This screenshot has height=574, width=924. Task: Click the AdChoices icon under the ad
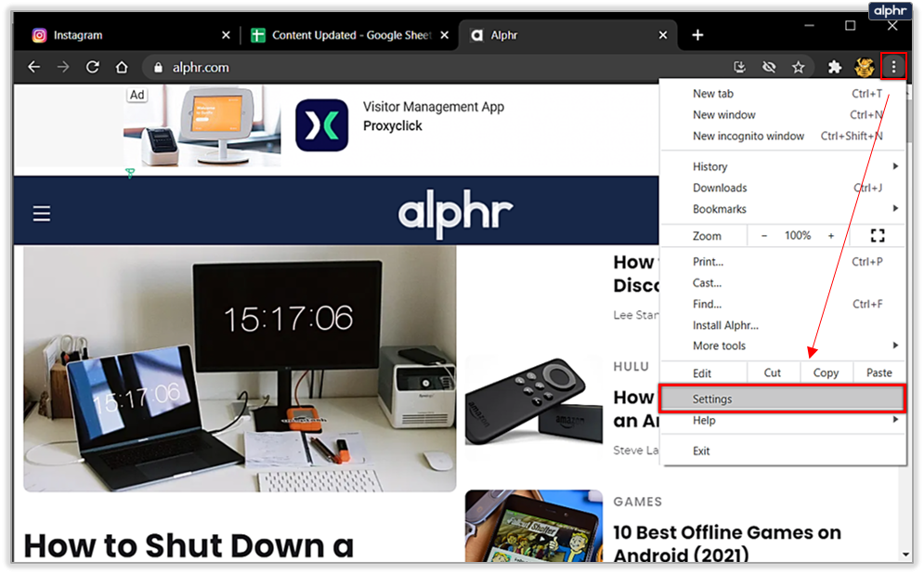130,173
